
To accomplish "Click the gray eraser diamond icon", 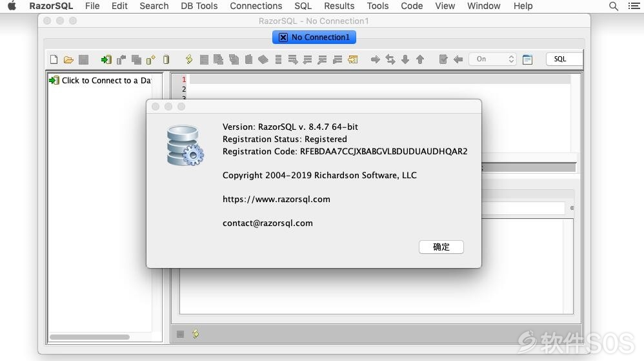I will (263, 59).
